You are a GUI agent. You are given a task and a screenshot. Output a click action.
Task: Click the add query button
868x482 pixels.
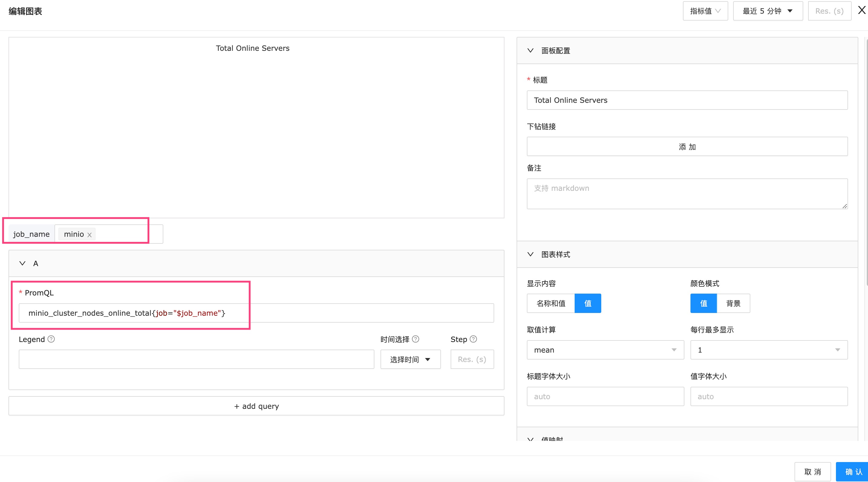pos(256,406)
